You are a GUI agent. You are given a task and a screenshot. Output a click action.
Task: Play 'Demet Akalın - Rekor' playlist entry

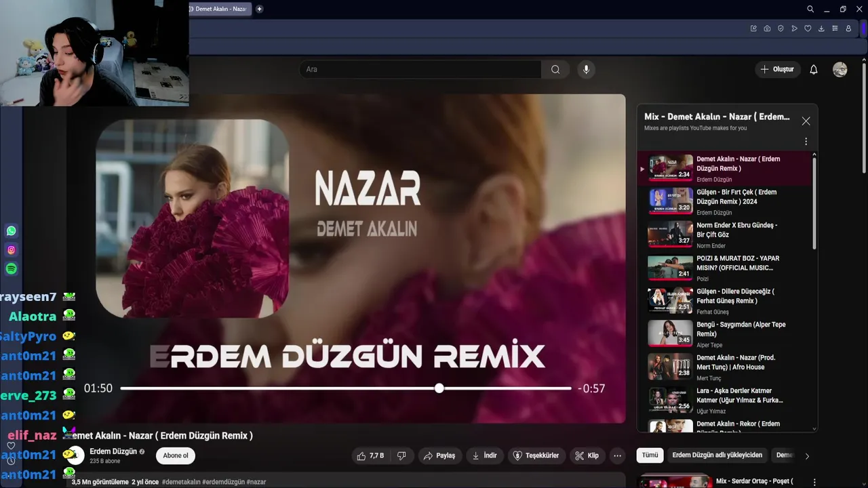[x=726, y=426]
